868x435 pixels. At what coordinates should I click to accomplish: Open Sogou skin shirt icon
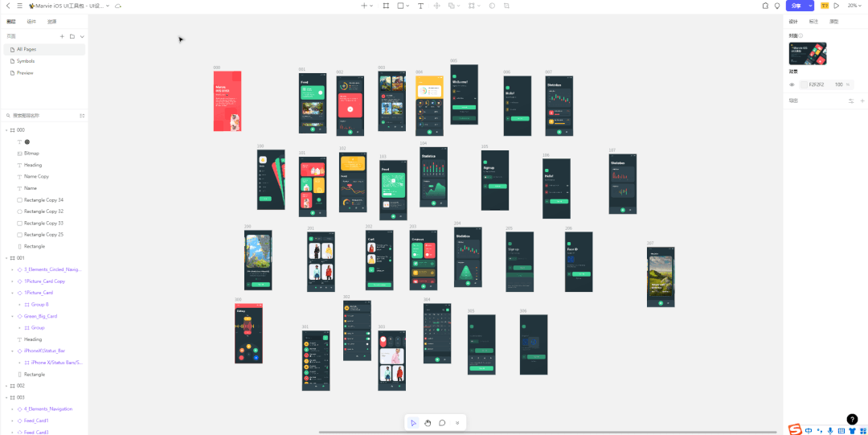[x=852, y=430]
